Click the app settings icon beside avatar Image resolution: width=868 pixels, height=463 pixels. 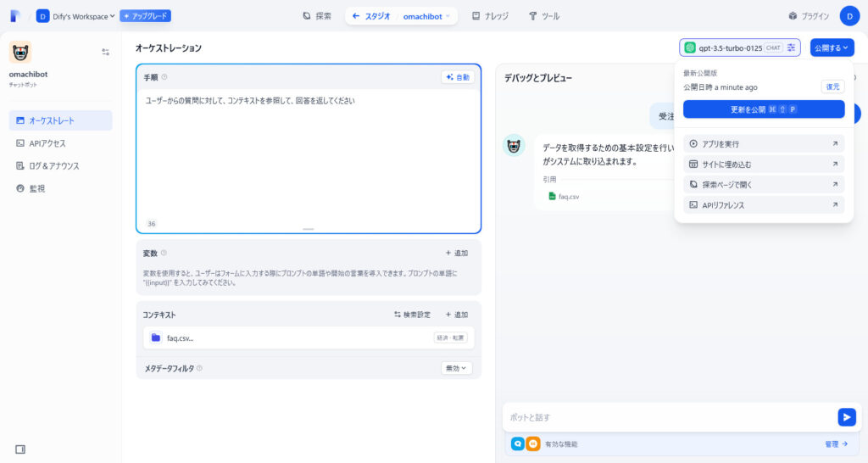point(105,52)
